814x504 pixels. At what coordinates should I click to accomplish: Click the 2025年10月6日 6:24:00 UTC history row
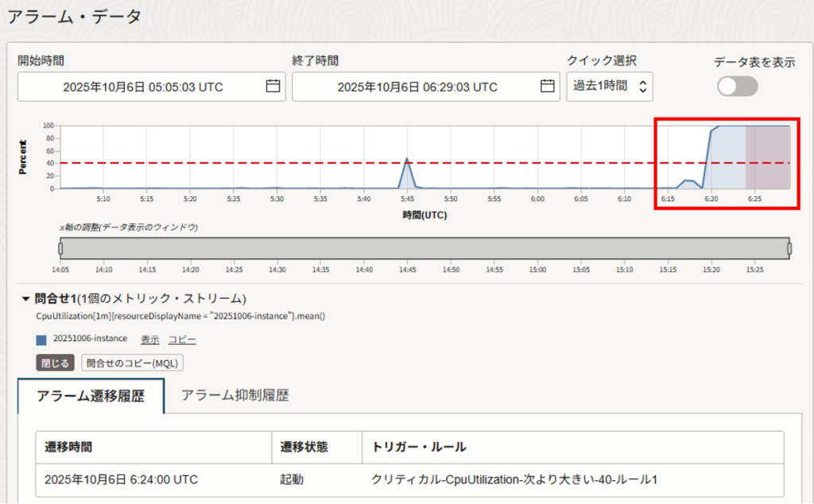[121, 479]
